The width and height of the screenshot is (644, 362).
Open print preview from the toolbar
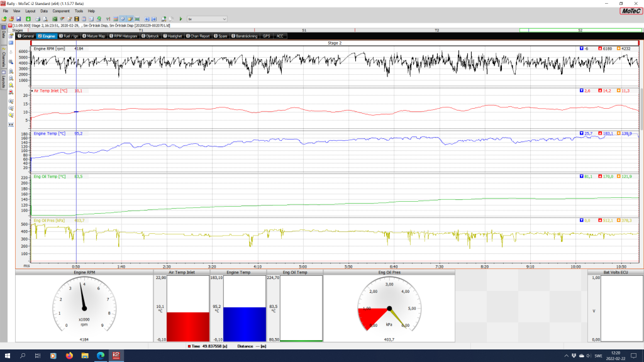[45, 19]
